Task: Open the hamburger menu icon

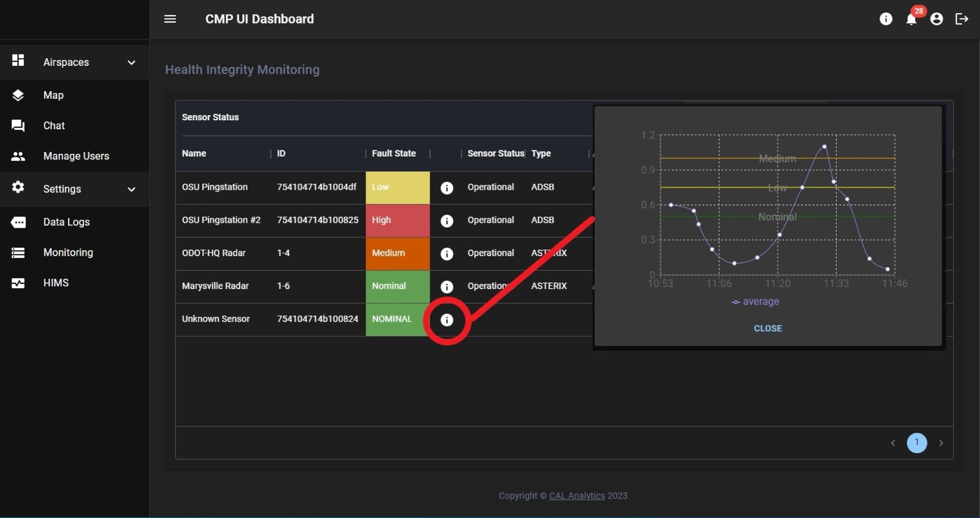Action: click(x=170, y=19)
